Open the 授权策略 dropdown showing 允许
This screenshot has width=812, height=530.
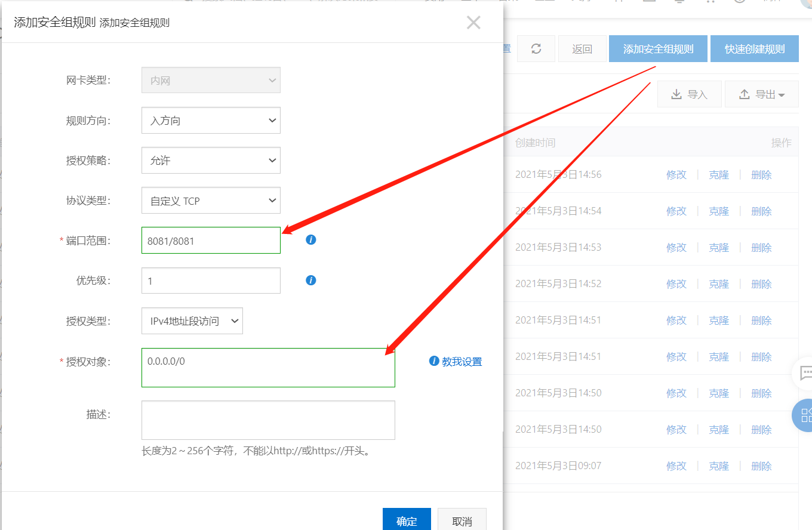211,161
